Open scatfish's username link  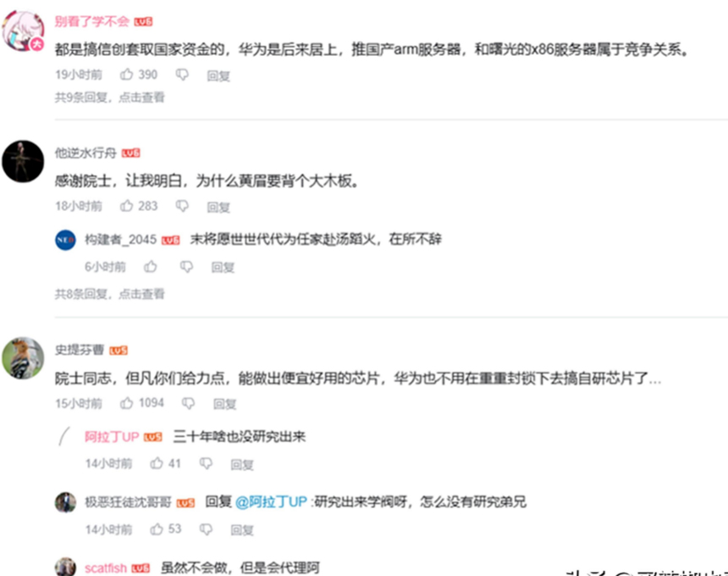106,568
